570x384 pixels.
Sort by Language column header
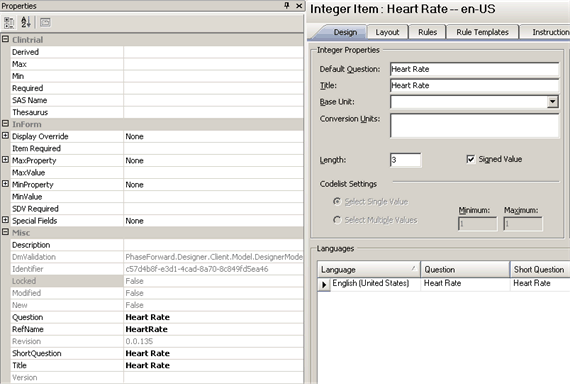click(369, 269)
